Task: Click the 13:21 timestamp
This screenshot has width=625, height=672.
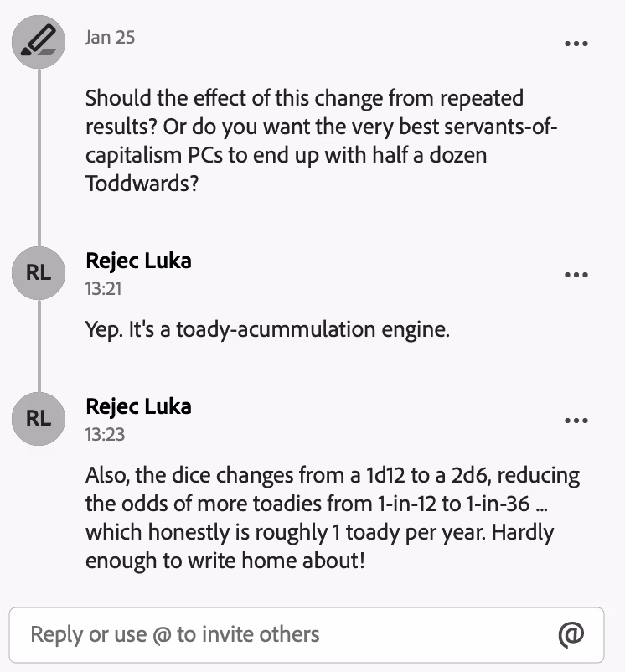Action: point(102,288)
